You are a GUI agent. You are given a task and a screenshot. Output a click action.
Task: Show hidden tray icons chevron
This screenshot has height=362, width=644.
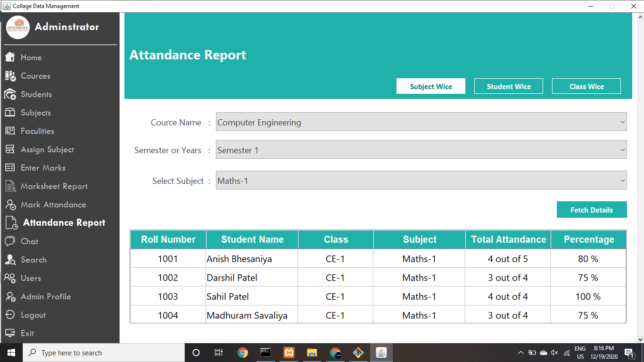click(521, 353)
